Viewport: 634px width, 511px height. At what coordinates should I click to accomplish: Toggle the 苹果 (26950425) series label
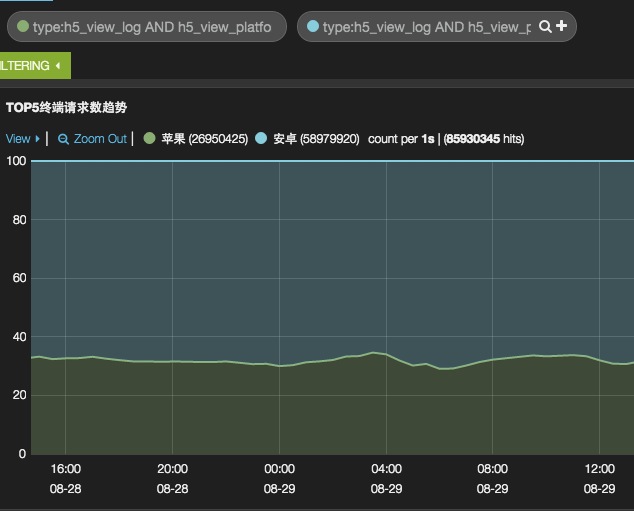(x=204, y=139)
